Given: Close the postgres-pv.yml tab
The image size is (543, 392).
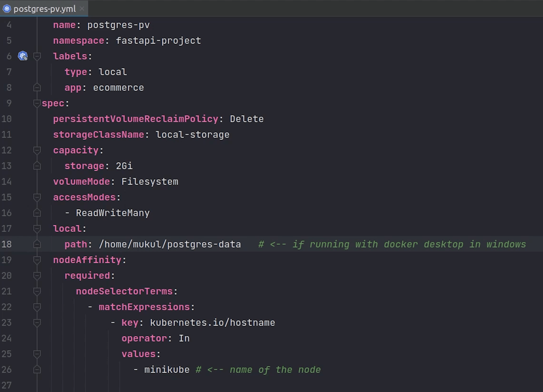Looking at the screenshot, I should click(82, 9).
